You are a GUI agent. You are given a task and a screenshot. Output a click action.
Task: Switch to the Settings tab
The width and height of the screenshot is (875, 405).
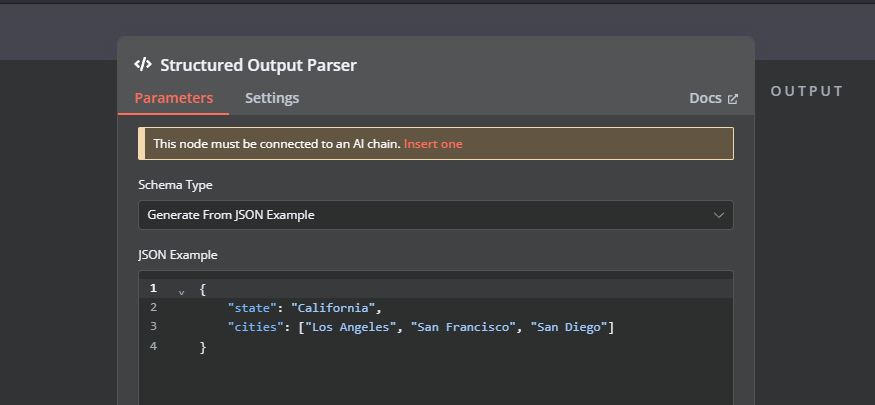click(x=272, y=98)
